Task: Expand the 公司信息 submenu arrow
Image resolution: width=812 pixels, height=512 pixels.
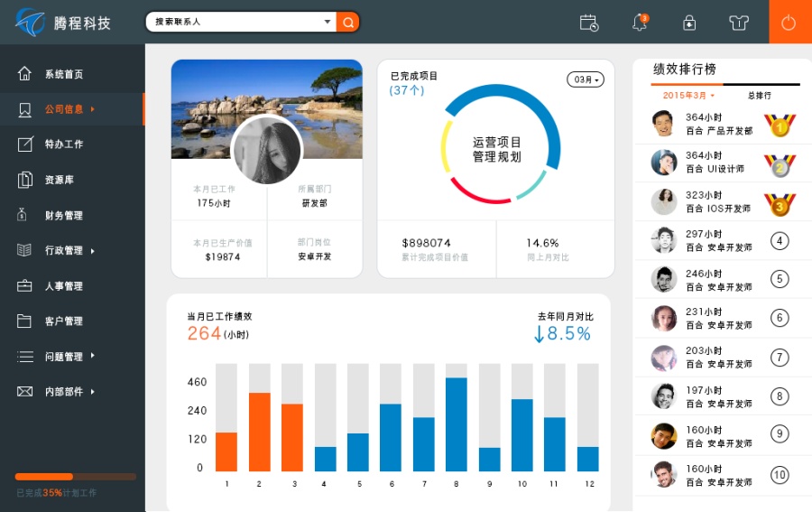Action: [x=93, y=109]
